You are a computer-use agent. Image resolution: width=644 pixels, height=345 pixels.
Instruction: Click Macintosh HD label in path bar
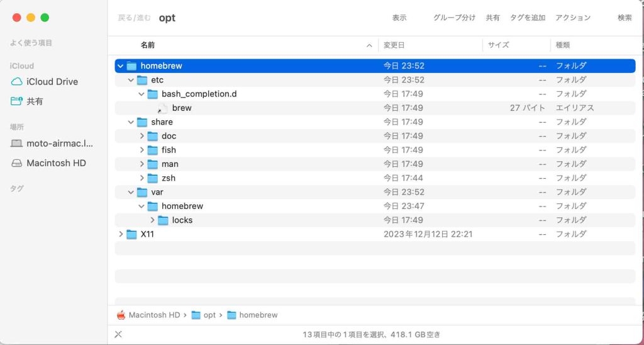155,315
